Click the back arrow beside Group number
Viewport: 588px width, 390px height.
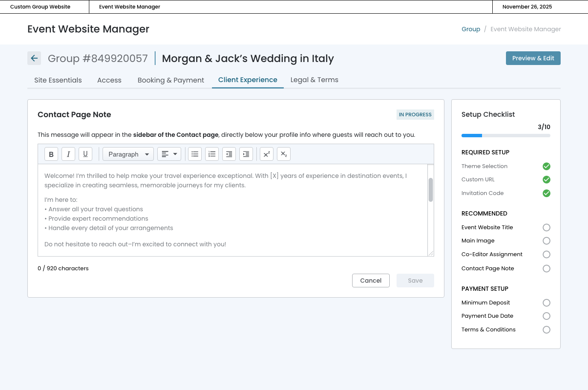[x=34, y=59]
